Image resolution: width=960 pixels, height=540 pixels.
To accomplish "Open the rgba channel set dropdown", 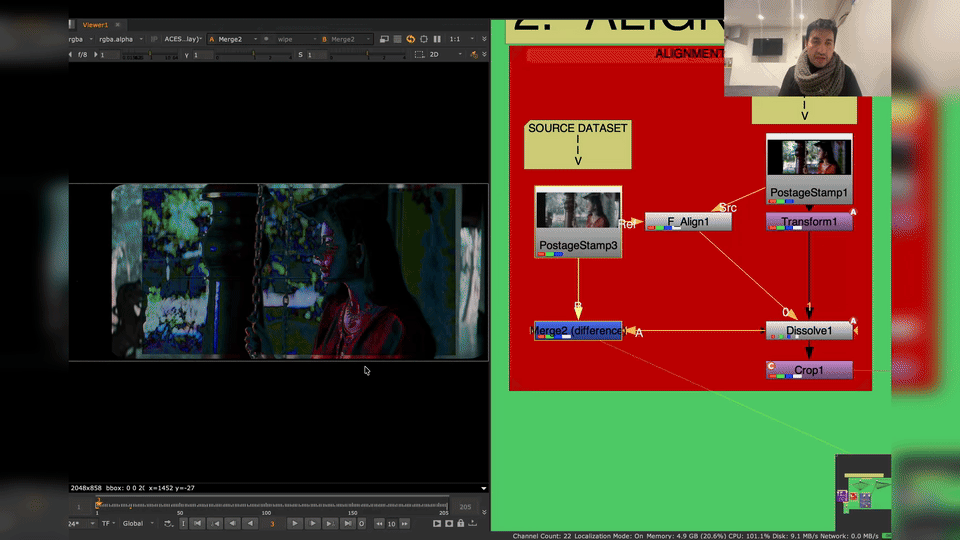I will click(81, 39).
